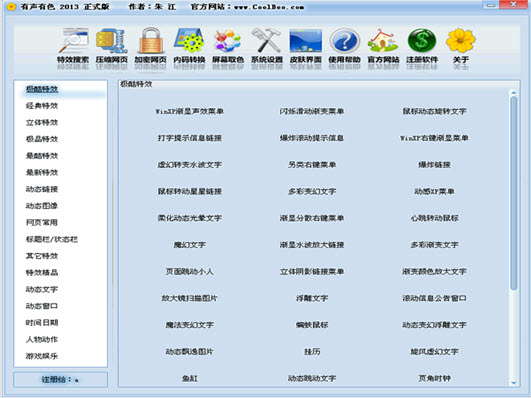Click the scroll up arrow of effects list
This screenshot has width=531, height=398.
click(514, 92)
